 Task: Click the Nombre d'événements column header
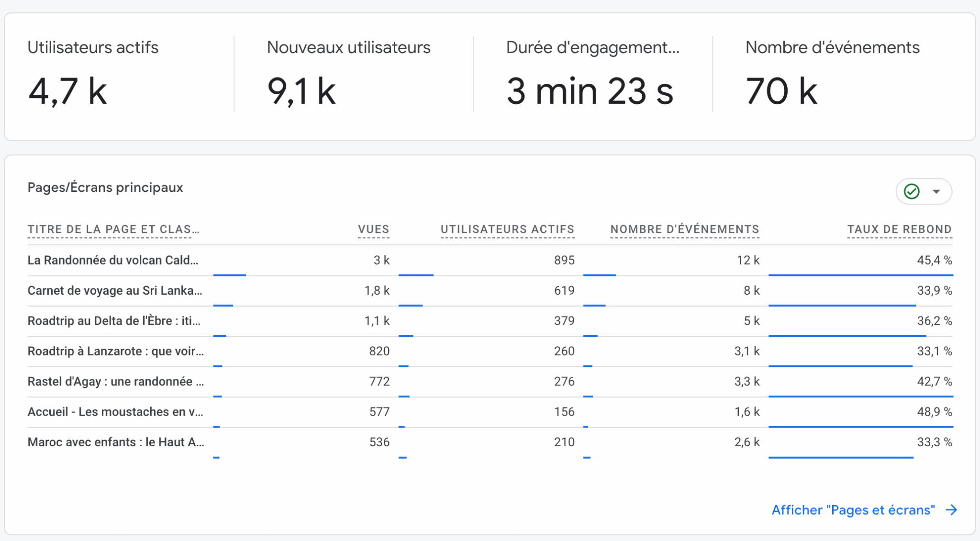click(x=684, y=229)
